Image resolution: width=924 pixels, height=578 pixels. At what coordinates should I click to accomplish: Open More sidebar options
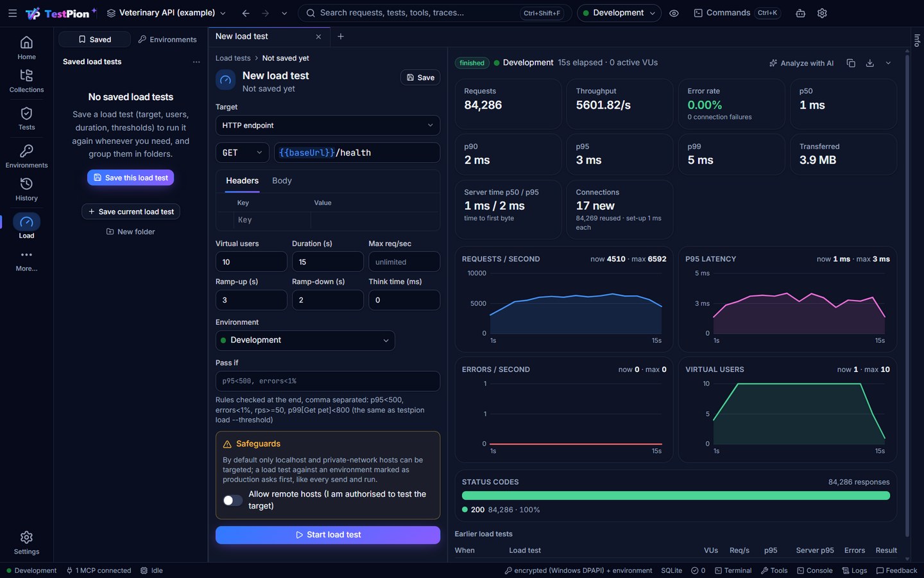pyautogui.click(x=26, y=260)
